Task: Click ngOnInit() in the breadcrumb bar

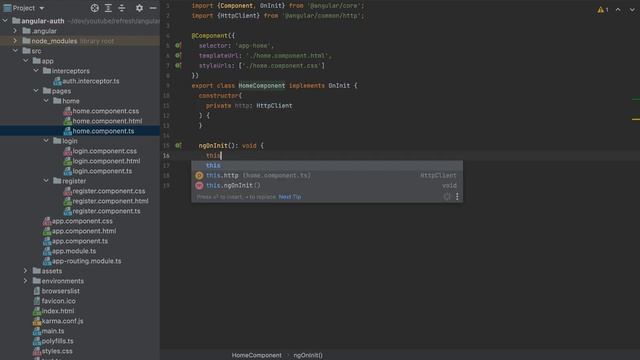Action: [308, 355]
